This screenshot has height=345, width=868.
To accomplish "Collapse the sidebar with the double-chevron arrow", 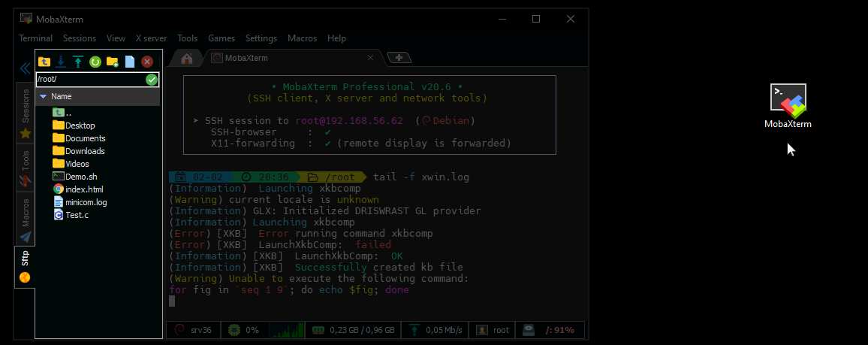I will 25,68.
